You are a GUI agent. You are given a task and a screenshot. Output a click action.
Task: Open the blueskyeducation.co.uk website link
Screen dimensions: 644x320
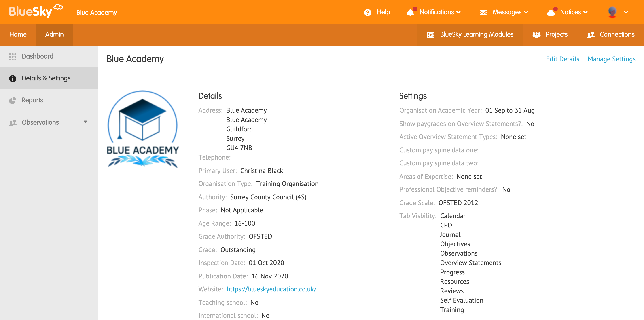[x=271, y=289]
